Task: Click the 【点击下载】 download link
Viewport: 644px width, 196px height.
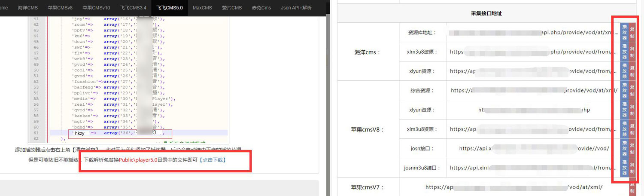Action: (x=212, y=160)
